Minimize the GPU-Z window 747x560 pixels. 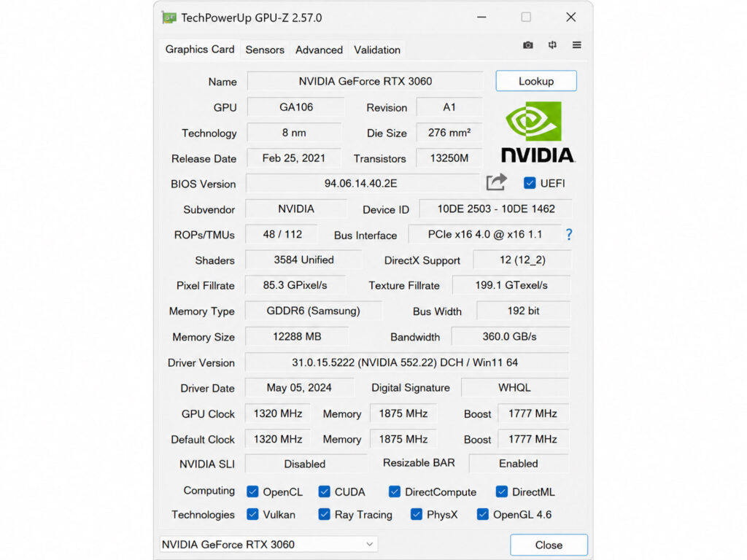[481, 17]
